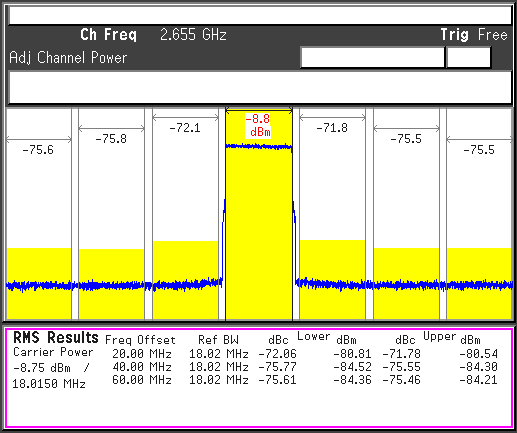Select Adj Channel Power measurement title

(68, 58)
